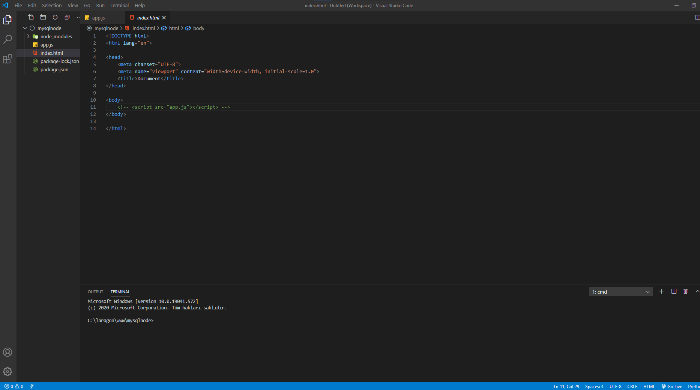
Task: Click the closing </html> tag on line 14
Action: pos(116,128)
